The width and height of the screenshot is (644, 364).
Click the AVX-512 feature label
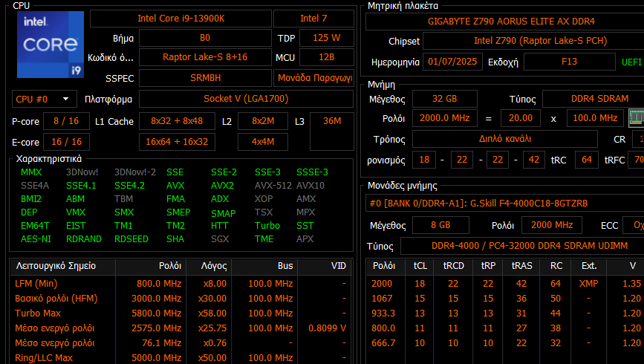coord(269,186)
